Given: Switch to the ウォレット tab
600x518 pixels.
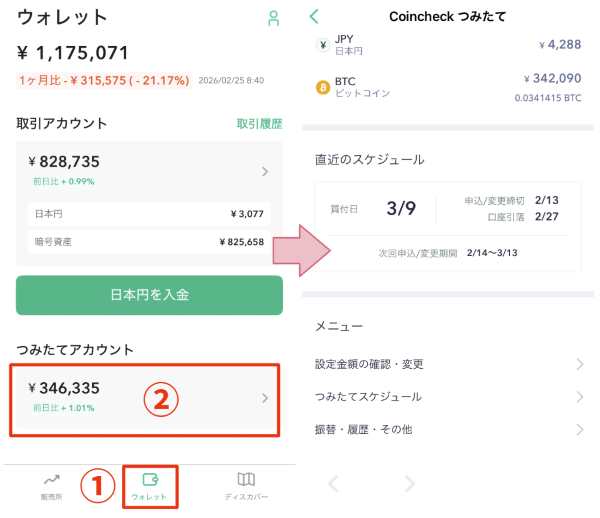Looking at the screenshot, I should [x=149, y=485].
